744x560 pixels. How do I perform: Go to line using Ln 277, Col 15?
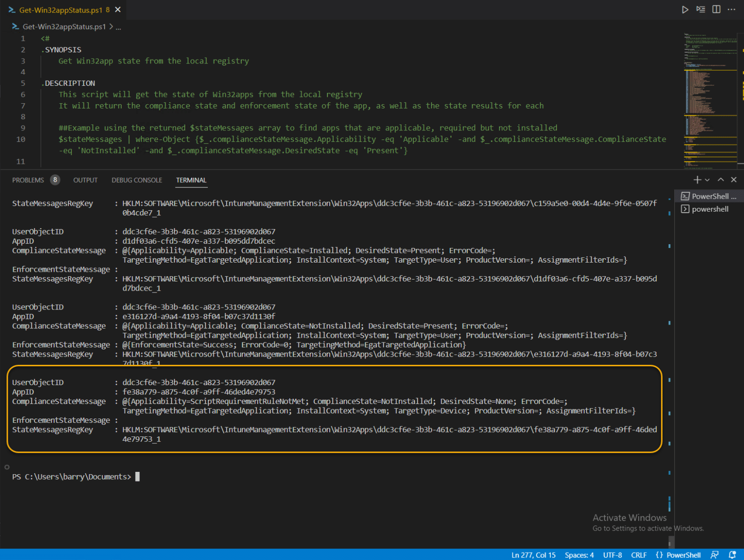[x=533, y=555]
